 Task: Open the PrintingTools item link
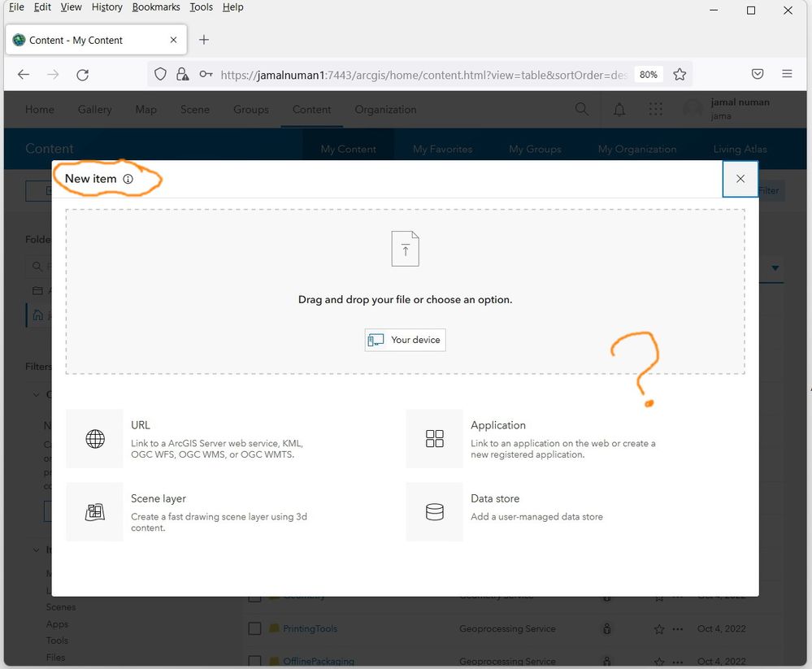[310, 628]
